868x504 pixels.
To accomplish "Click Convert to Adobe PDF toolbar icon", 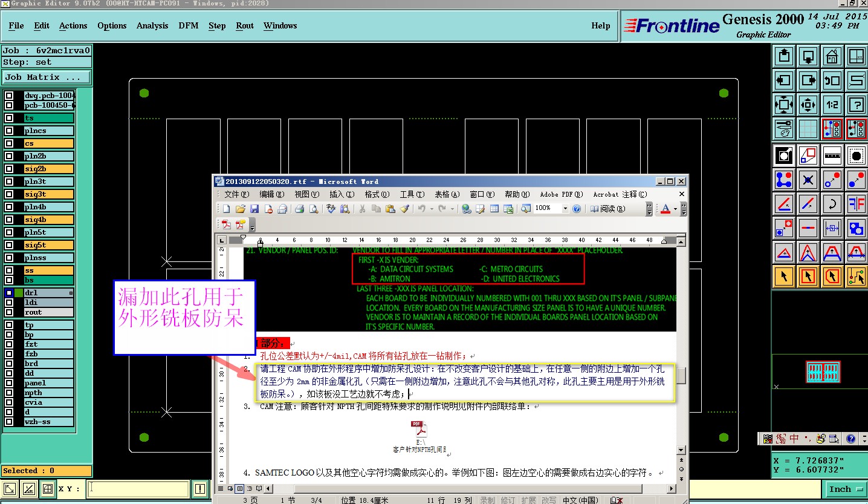I will click(x=227, y=224).
